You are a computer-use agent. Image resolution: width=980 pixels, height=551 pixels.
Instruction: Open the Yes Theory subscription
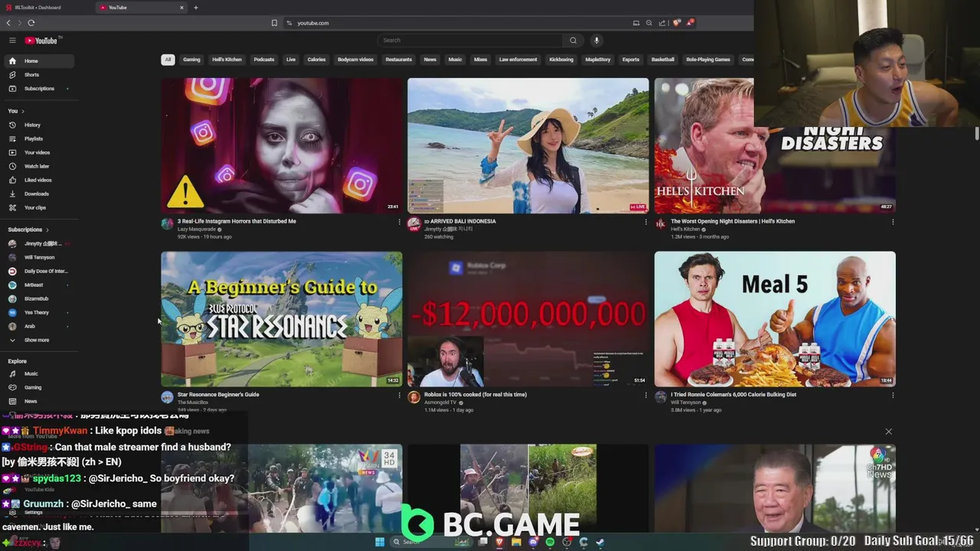[39, 312]
